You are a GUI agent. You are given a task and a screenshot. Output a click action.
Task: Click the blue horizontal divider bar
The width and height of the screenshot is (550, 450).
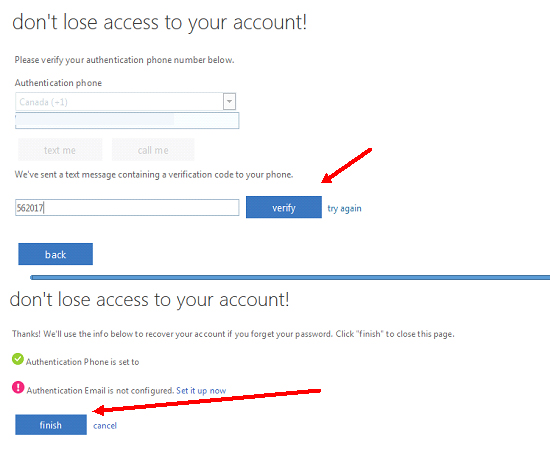coord(290,277)
